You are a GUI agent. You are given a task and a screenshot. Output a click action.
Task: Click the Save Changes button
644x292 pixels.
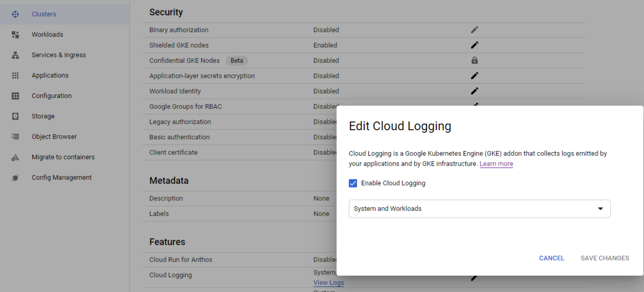(605, 258)
